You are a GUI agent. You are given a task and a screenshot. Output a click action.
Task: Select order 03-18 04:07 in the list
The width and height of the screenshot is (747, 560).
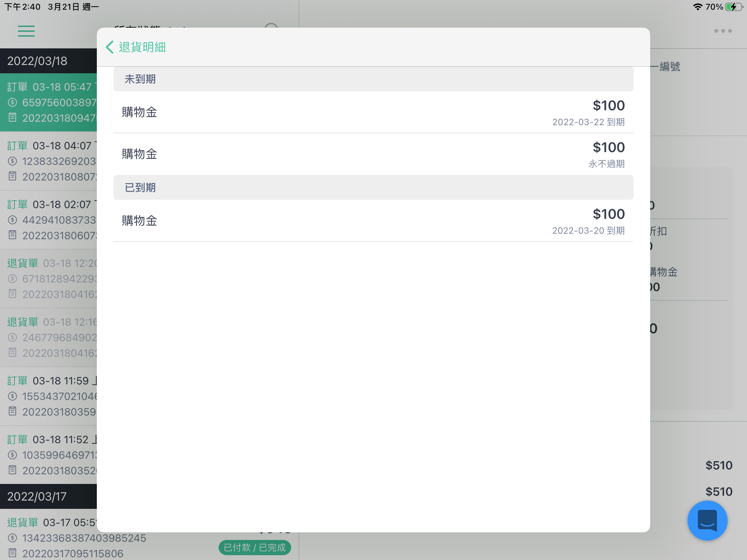[48, 161]
